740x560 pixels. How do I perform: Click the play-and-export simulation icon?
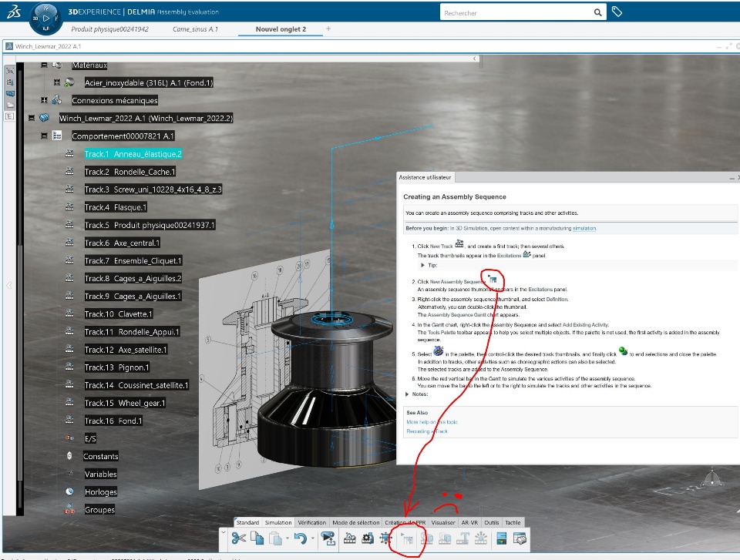[x=328, y=538]
